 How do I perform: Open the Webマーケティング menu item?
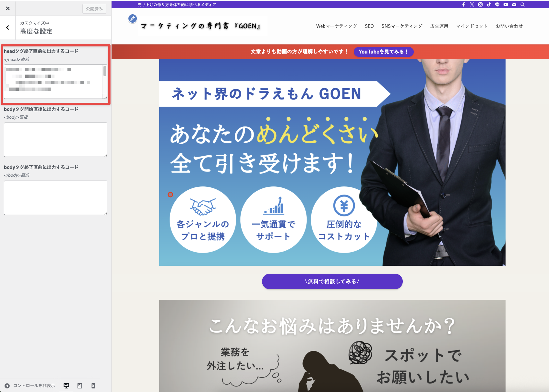(336, 26)
